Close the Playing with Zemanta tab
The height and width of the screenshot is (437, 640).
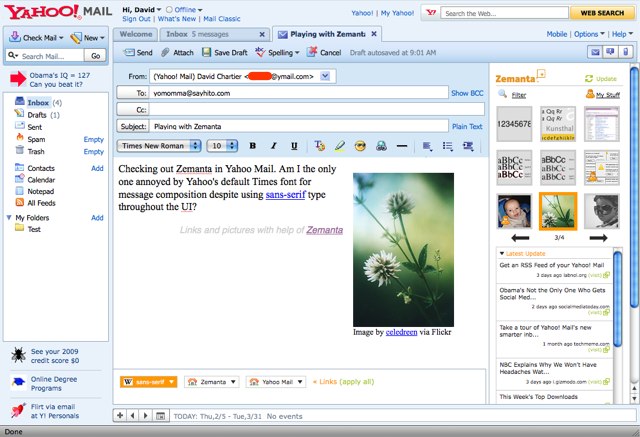(x=374, y=34)
